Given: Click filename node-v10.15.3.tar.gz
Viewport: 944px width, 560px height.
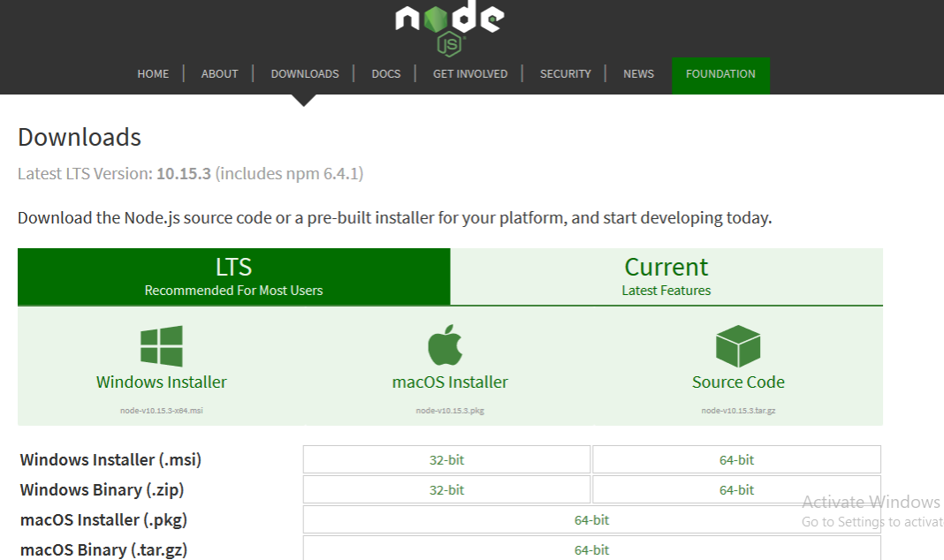Looking at the screenshot, I should pyautogui.click(x=738, y=410).
